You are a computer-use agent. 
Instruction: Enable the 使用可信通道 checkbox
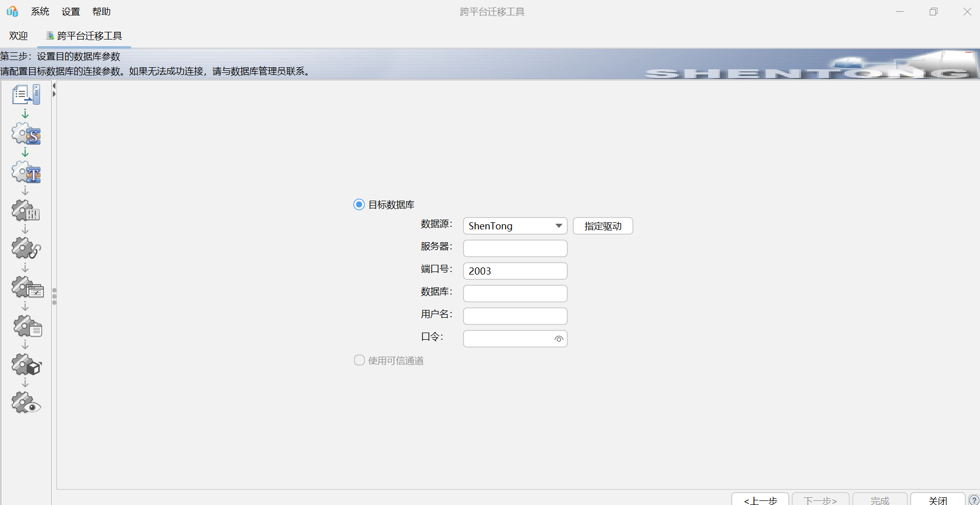click(x=359, y=360)
